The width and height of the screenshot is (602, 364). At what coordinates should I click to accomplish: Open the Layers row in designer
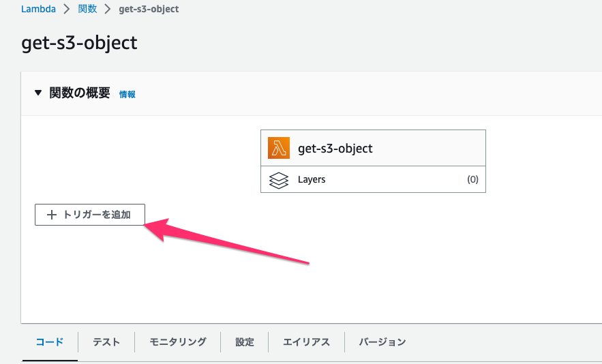[x=373, y=179]
